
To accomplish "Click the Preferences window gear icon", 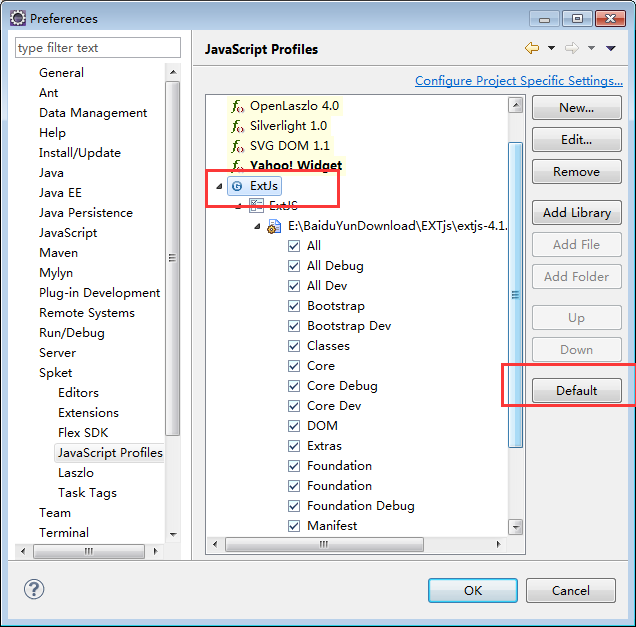I will [x=18, y=18].
